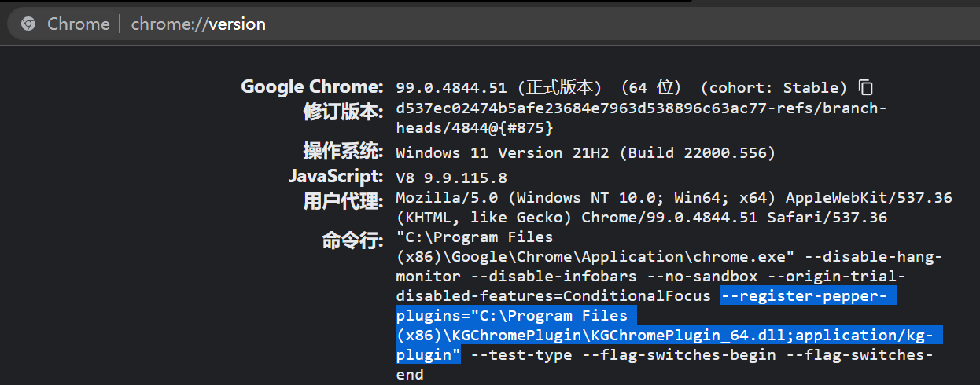The width and height of the screenshot is (980, 385).
Task: Click the Chrome logo icon in address bar
Action: [x=28, y=24]
